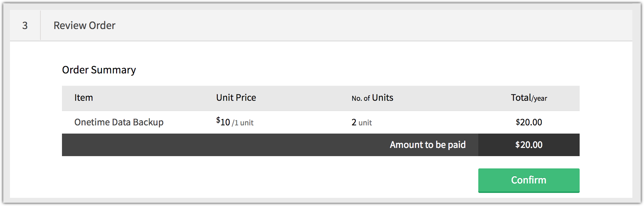Viewport: 644px width, 206px height.
Task: Click the $10 /1 unit price
Action: tap(235, 122)
